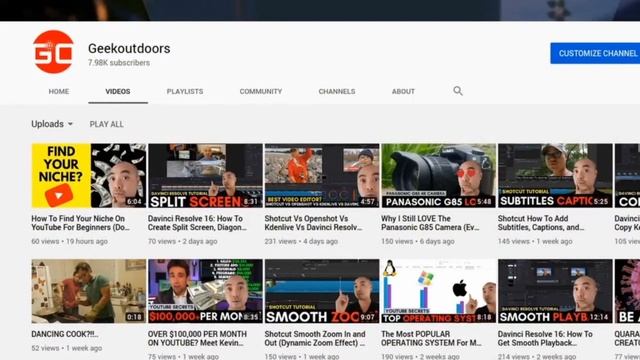Open the Smooth Playback video thumbnail

click(x=555, y=291)
